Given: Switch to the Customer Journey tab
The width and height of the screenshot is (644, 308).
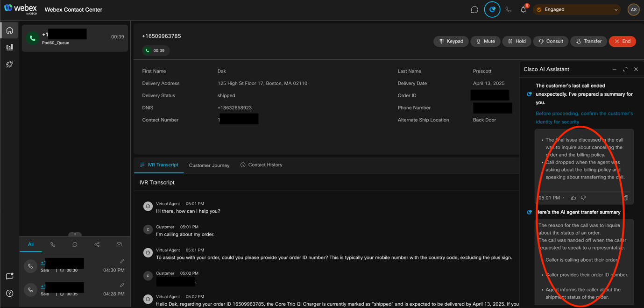Looking at the screenshot, I should (x=209, y=165).
